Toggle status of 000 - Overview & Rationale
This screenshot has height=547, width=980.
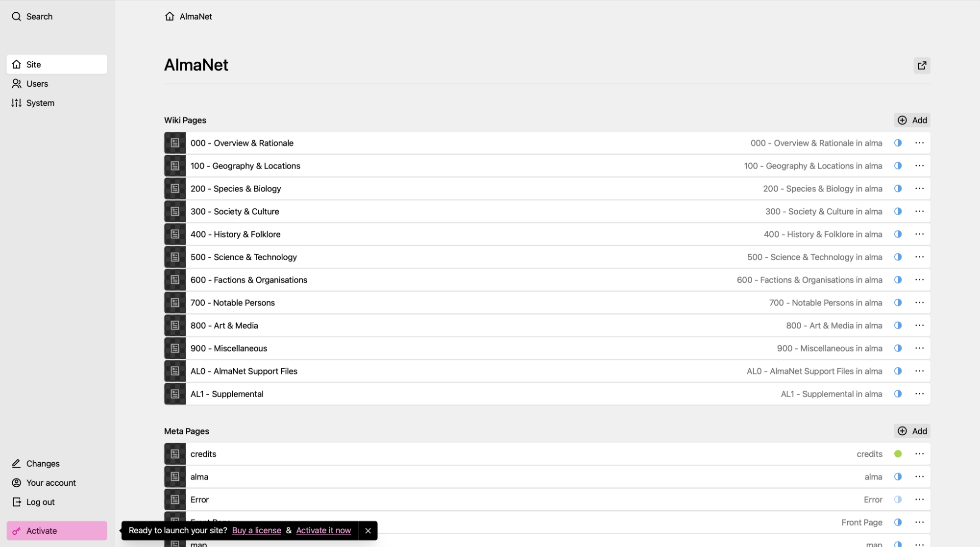click(x=898, y=143)
